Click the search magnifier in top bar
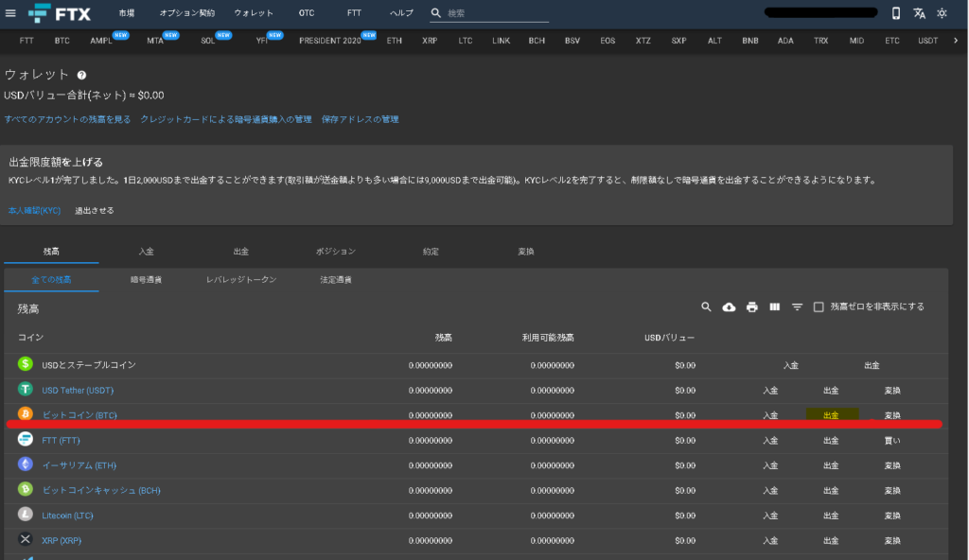 click(436, 13)
